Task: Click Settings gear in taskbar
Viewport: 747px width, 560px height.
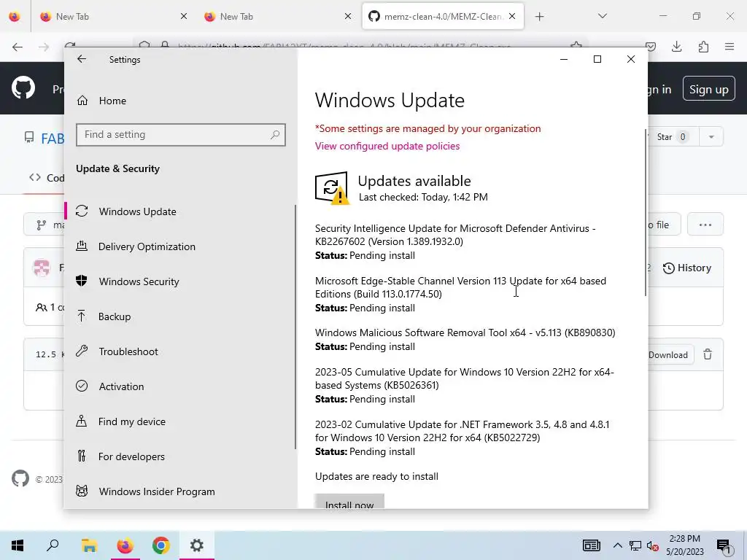Action: [x=197, y=545]
